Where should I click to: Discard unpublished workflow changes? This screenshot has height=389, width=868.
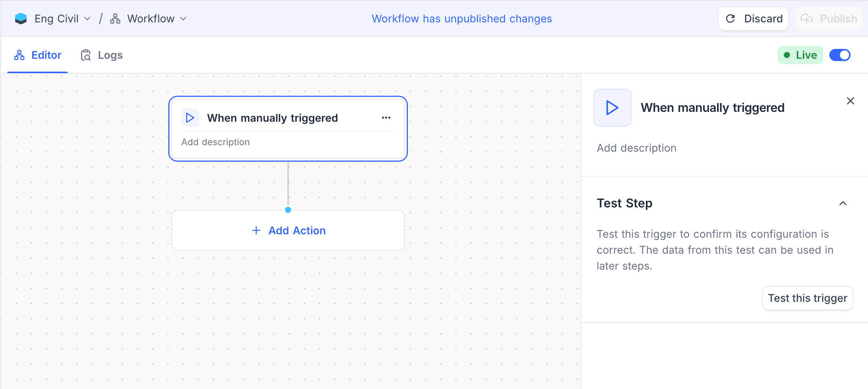click(x=753, y=19)
